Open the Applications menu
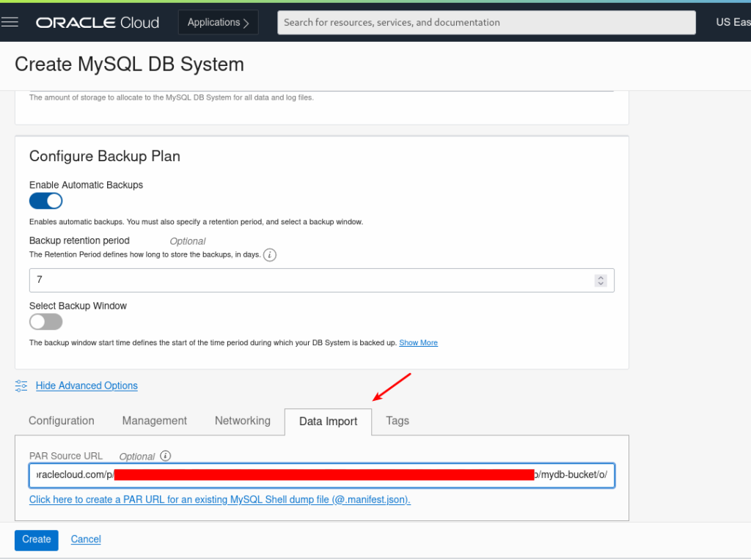The image size is (751, 560). [x=218, y=22]
